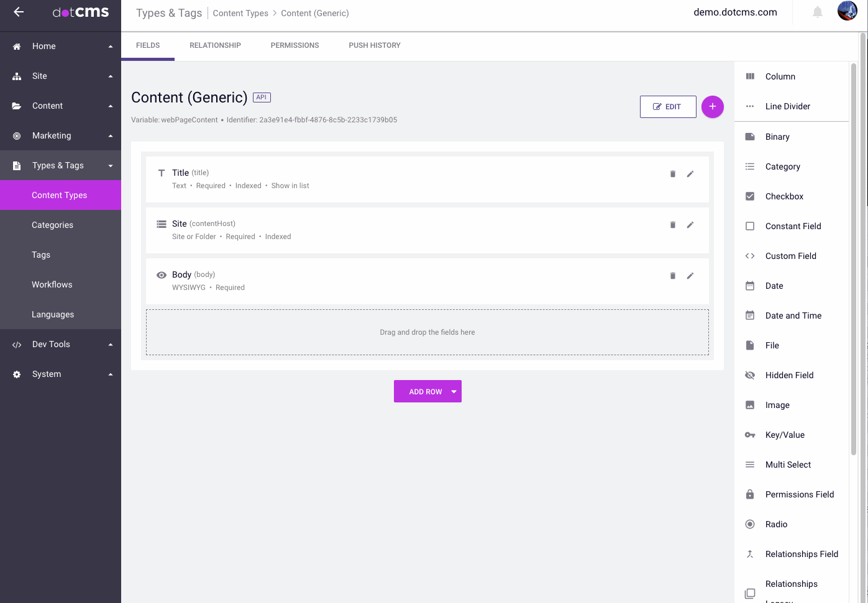
Task: Click the Permissions Field lock icon
Action: coord(750,494)
